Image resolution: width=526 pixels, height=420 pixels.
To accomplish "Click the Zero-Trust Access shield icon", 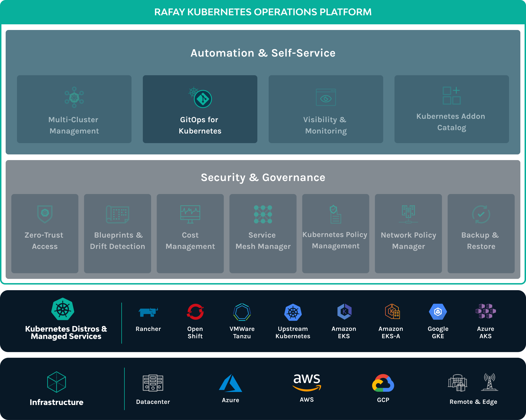I will coord(45,214).
